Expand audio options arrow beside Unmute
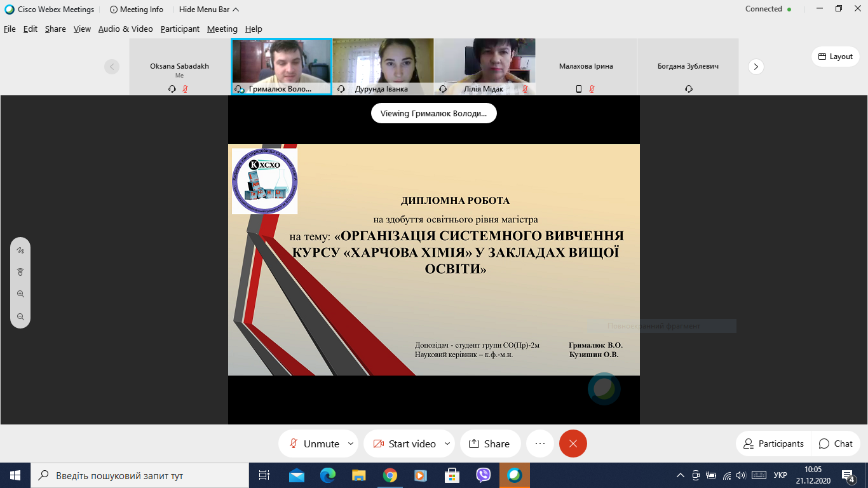 [351, 444]
